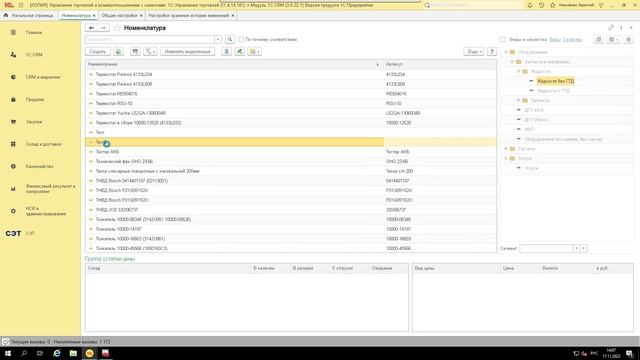Select the Тестер АКБ row
Screen dimensions: 640x360
click(x=291, y=152)
